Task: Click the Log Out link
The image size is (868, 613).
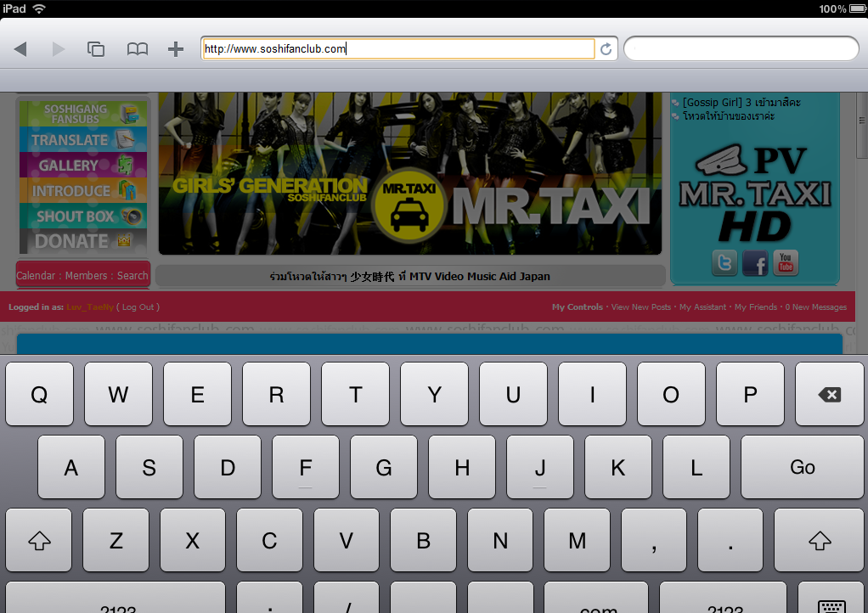Action: coord(138,307)
